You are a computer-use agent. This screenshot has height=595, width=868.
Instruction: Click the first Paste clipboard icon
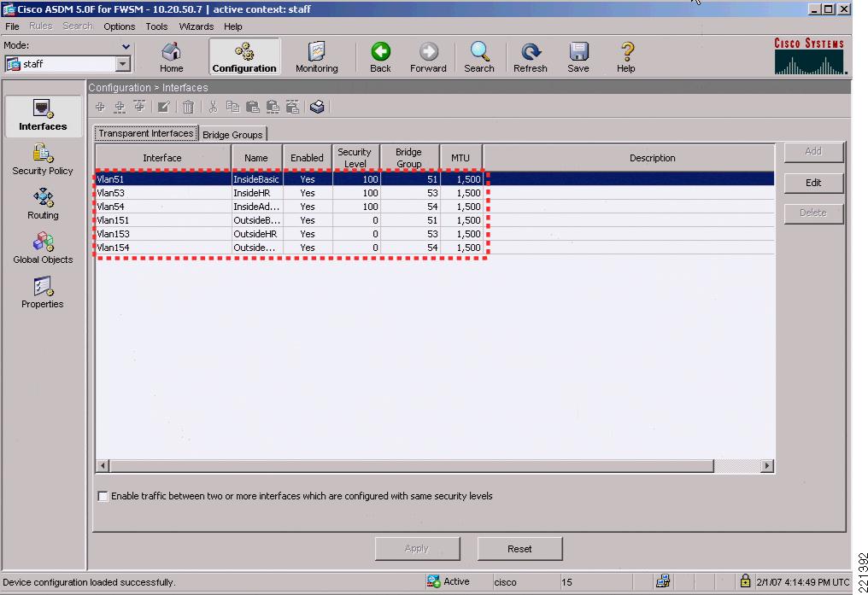point(252,107)
